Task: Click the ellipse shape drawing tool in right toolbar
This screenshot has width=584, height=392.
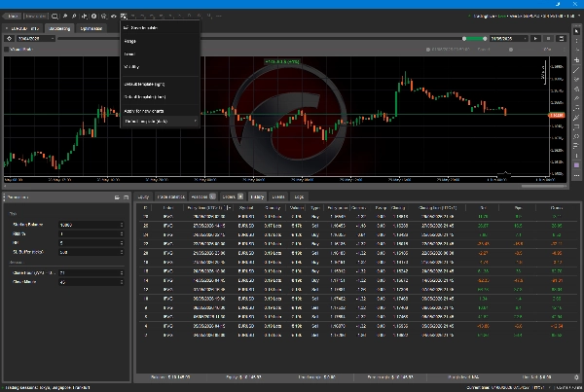Action: tap(576, 136)
